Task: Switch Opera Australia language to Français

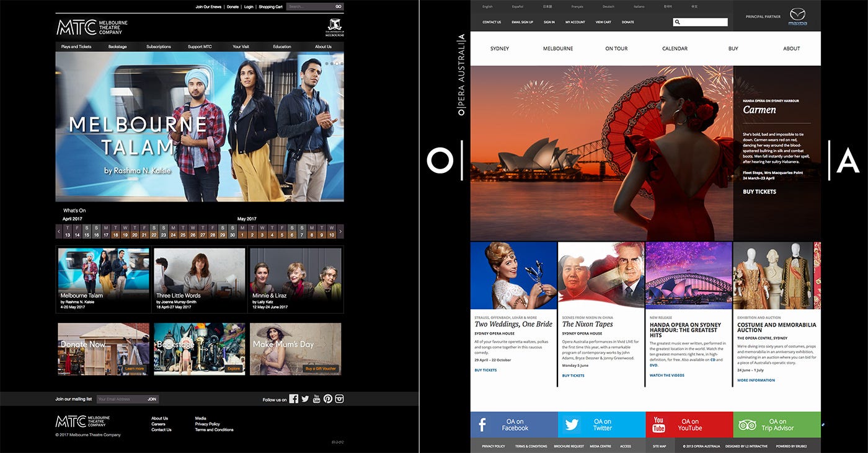Action: (x=577, y=7)
